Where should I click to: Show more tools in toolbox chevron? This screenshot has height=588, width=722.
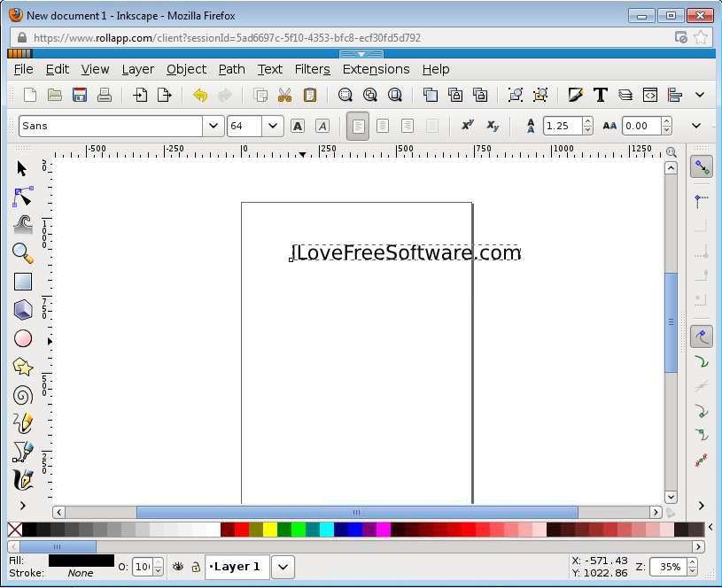pyautogui.click(x=22, y=506)
